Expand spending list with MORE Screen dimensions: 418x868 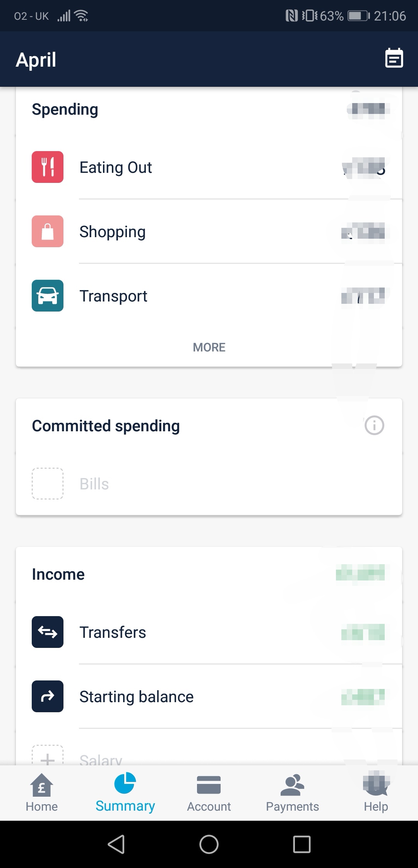coord(209,347)
